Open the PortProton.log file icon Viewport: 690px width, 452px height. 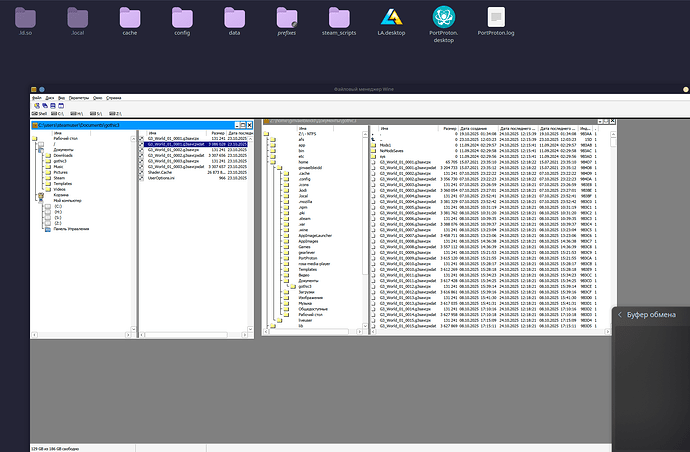pyautogui.click(x=497, y=18)
